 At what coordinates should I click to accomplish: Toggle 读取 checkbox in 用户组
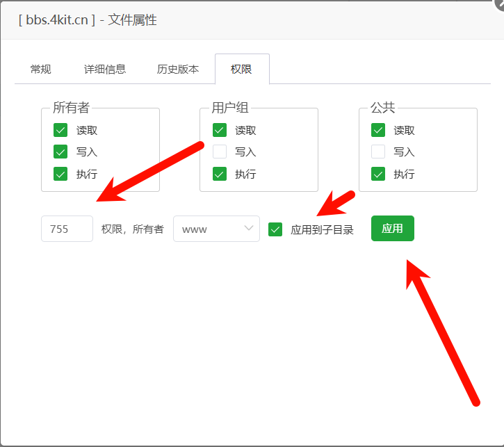pos(220,130)
